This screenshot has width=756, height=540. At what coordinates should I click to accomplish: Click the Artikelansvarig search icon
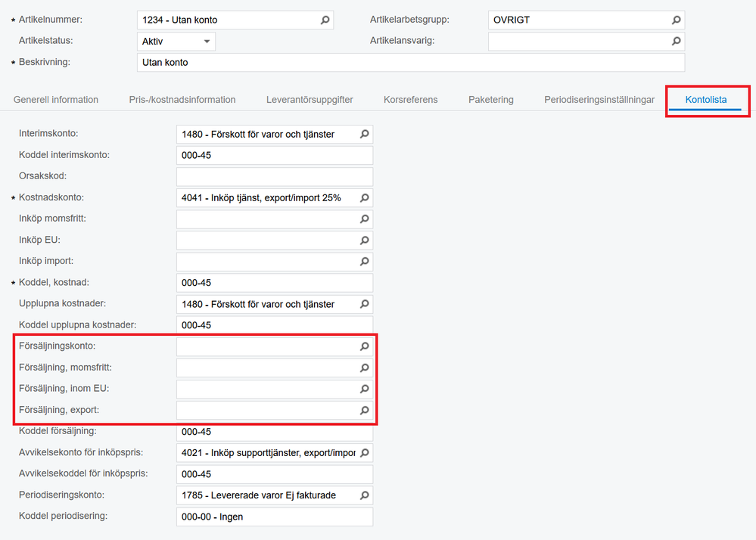677,42
